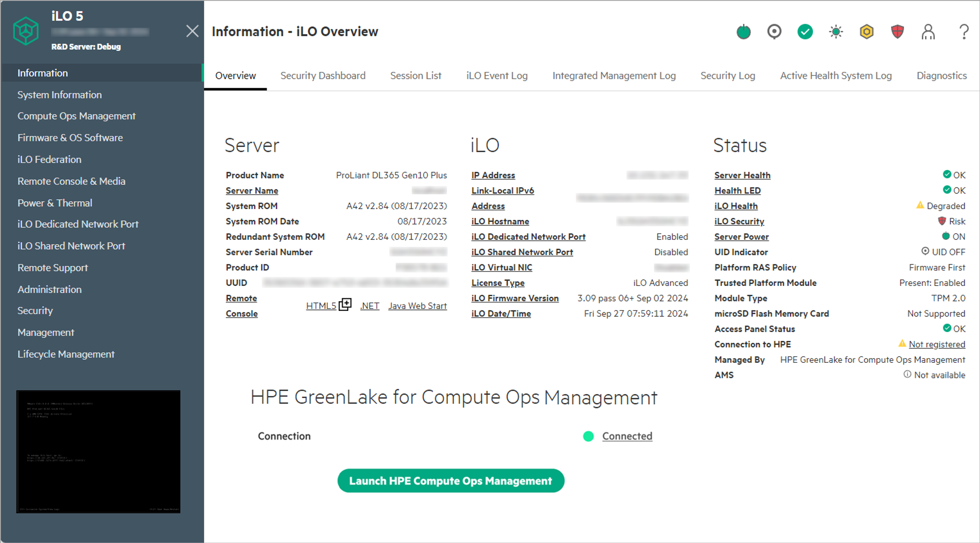Viewport: 980px width, 543px height.
Task: Switch to the Session List tab
Action: [416, 76]
